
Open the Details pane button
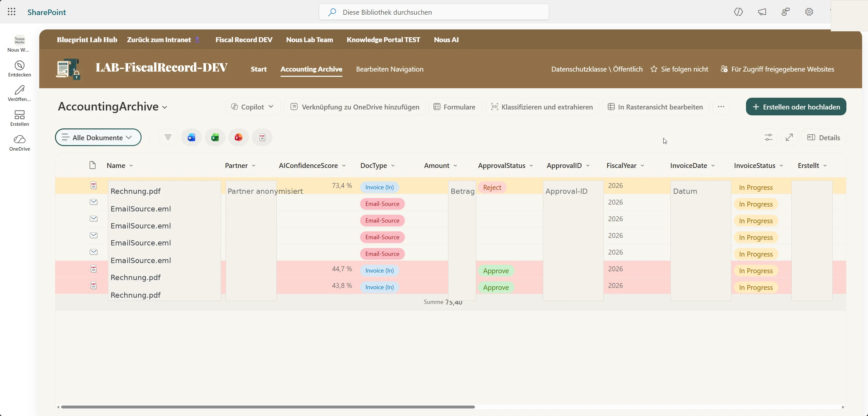click(x=824, y=137)
